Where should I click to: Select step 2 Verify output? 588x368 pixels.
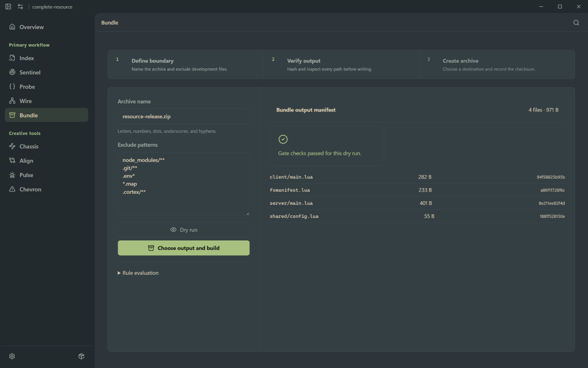pyautogui.click(x=341, y=65)
